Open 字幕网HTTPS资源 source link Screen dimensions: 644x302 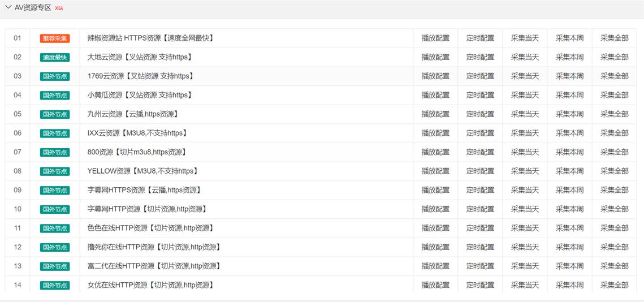tap(145, 190)
